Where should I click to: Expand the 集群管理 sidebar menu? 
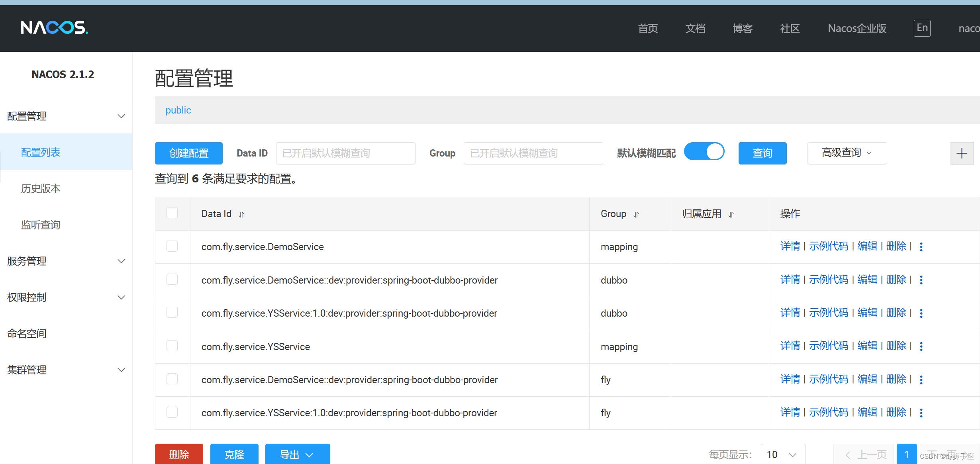click(66, 370)
